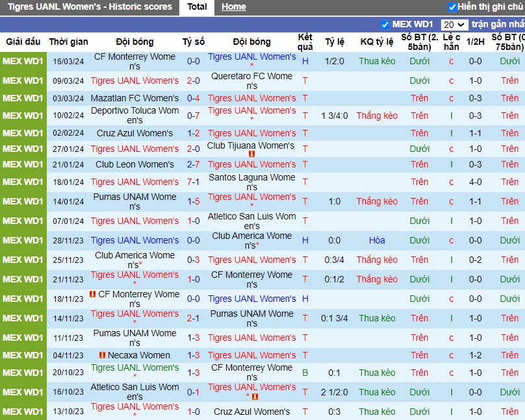Image resolution: width=525 pixels, height=420 pixels.
Task: Open Atletico San Luis Women's link on 07/01/24
Action: 252,221
